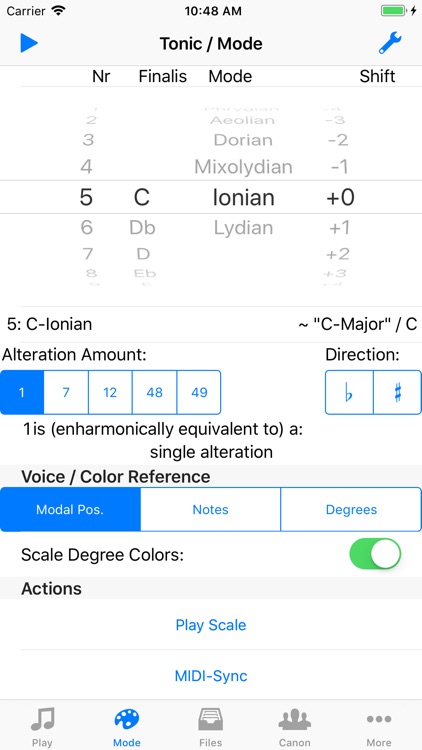Pick number 4 in the Nr picker
This screenshot has height=750, width=422.
pyautogui.click(x=86, y=167)
